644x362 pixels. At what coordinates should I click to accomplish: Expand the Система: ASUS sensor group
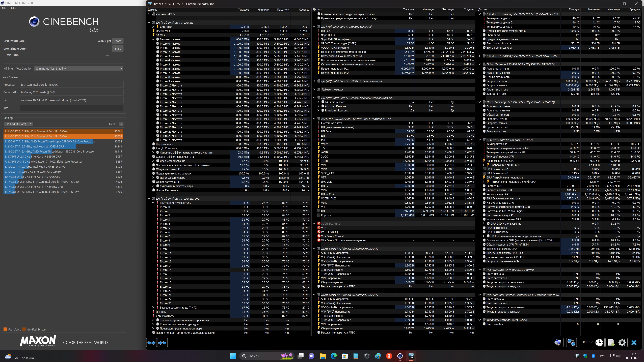coord(149,14)
